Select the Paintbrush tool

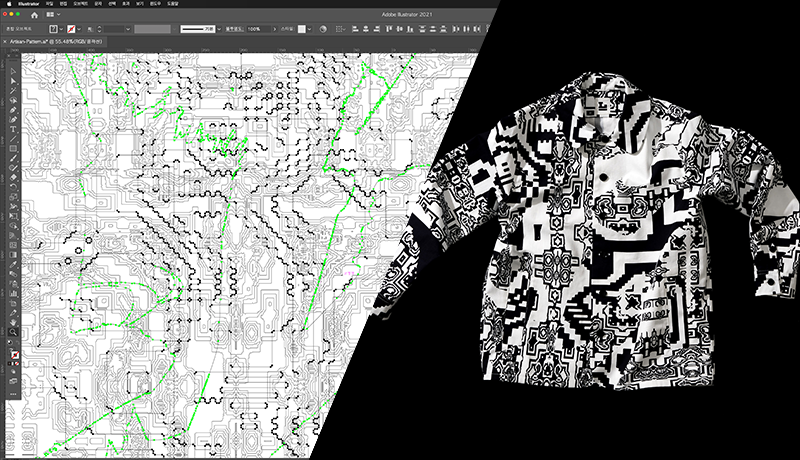pyautogui.click(x=13, y=159)
